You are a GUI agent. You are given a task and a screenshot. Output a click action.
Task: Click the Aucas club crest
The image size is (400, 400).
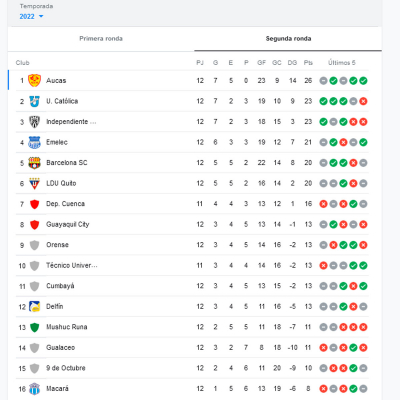click(x=34, y=80)
